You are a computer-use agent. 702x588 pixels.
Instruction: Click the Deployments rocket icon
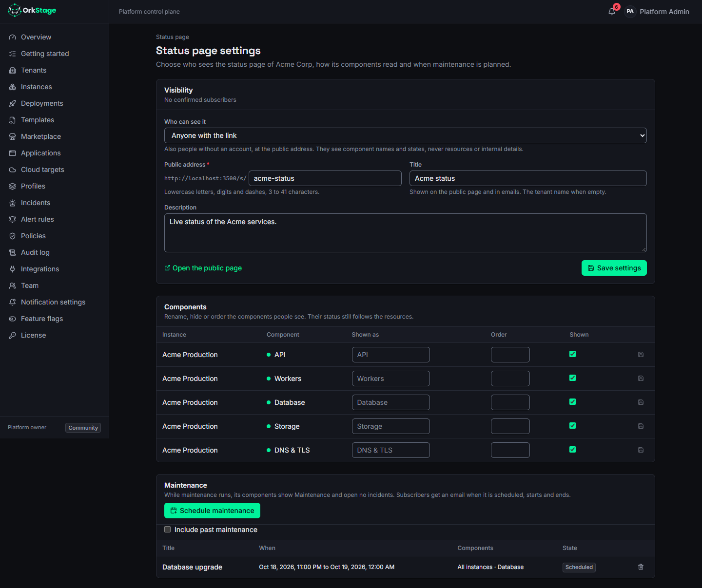13,104
